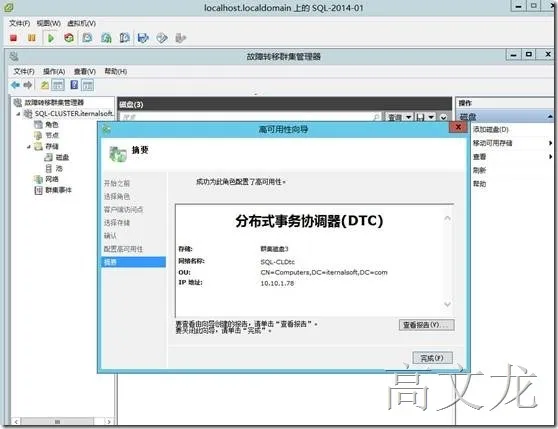Click the blue help icon in toolbar

click(x=74, y=85)
